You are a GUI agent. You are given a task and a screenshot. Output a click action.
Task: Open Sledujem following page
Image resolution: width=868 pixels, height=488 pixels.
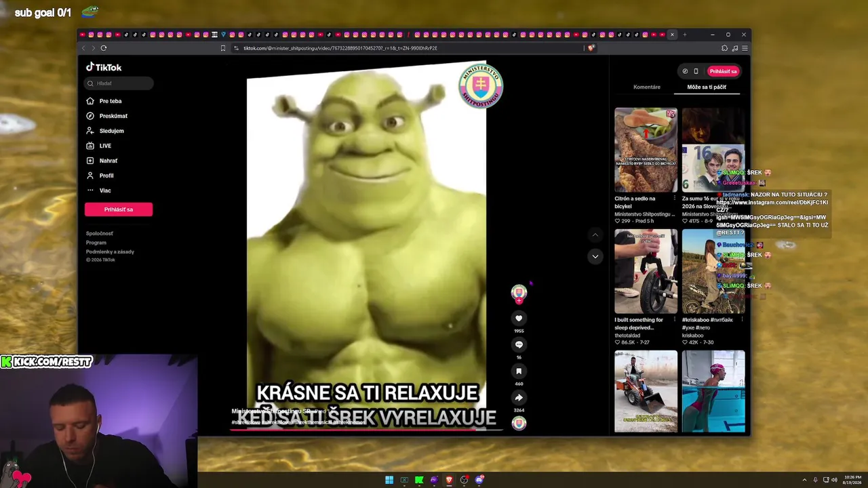[105, 131]
